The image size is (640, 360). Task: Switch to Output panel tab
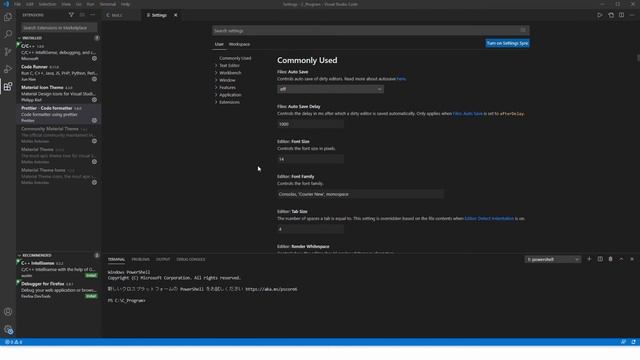[163, 259]
